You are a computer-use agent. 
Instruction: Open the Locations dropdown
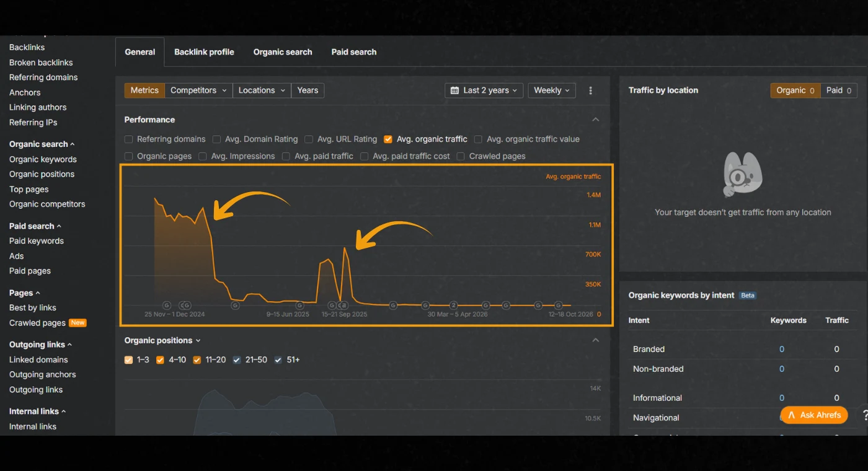click(262, 90)
